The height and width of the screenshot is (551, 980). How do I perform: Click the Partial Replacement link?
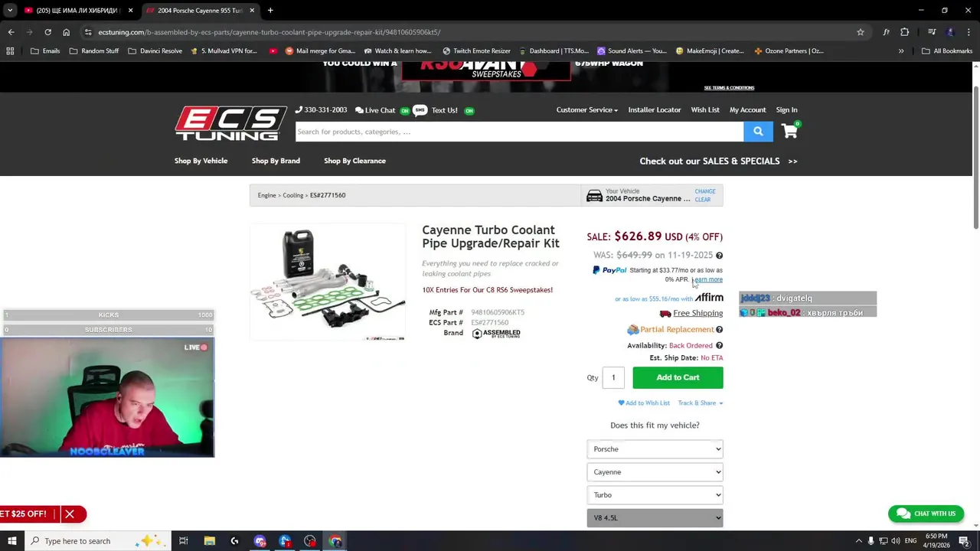tap(677, 330)
